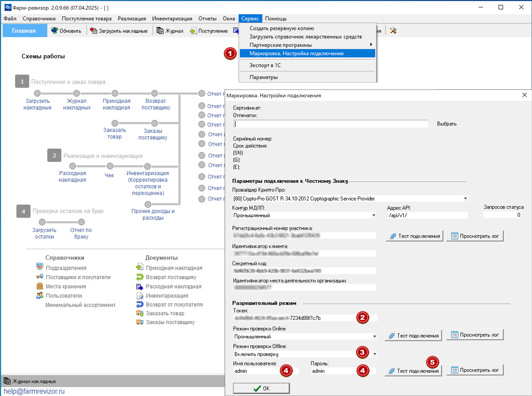Click the Загрузить накладные workflow node circle
This screenshot has width=532, height=396.
point(37,93)
